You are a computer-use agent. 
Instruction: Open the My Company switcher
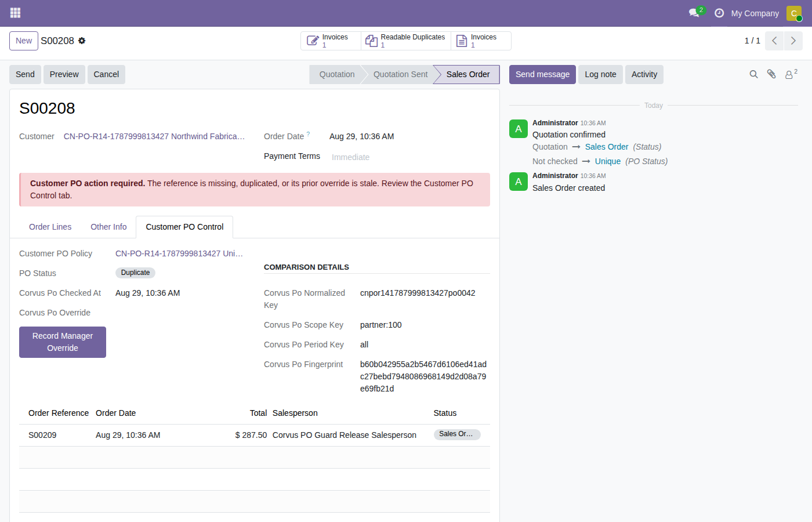755,13
